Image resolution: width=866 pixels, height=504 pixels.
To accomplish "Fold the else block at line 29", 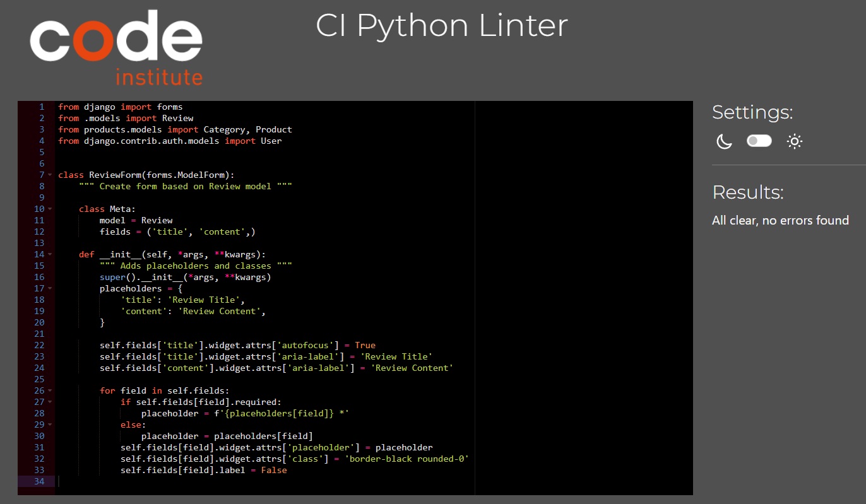I will [50, 425].
